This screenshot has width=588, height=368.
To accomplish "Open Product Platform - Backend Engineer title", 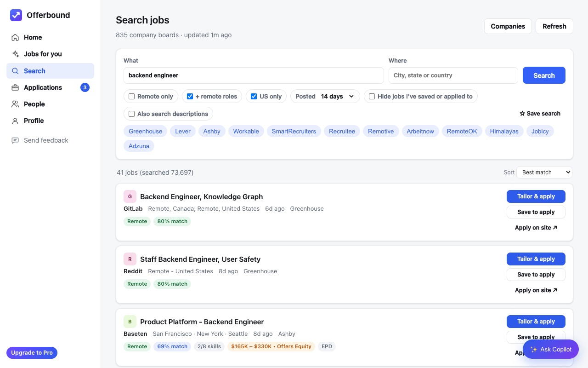I will (202, 322).
